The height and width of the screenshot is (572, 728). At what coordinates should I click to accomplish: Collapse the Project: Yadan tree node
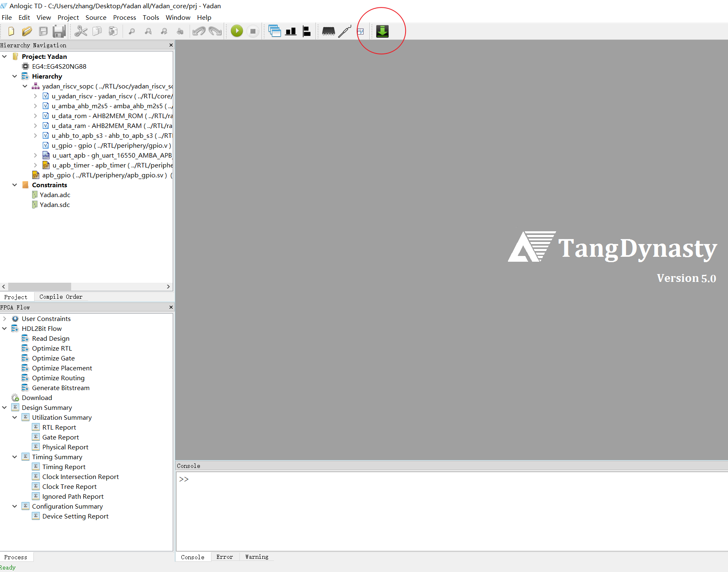(x=5, y=56)
